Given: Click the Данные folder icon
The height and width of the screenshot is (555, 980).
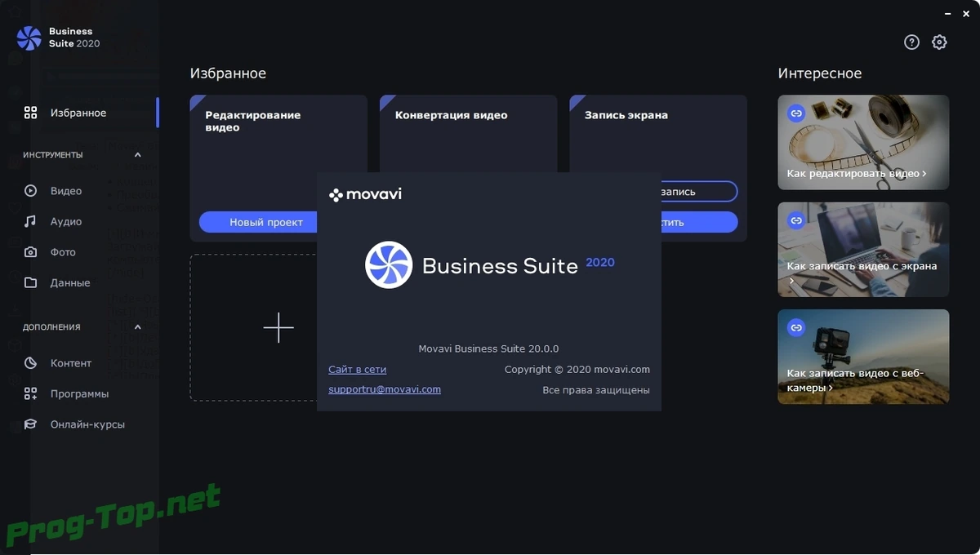Looking at the screenshot, I should pos(30,282).
